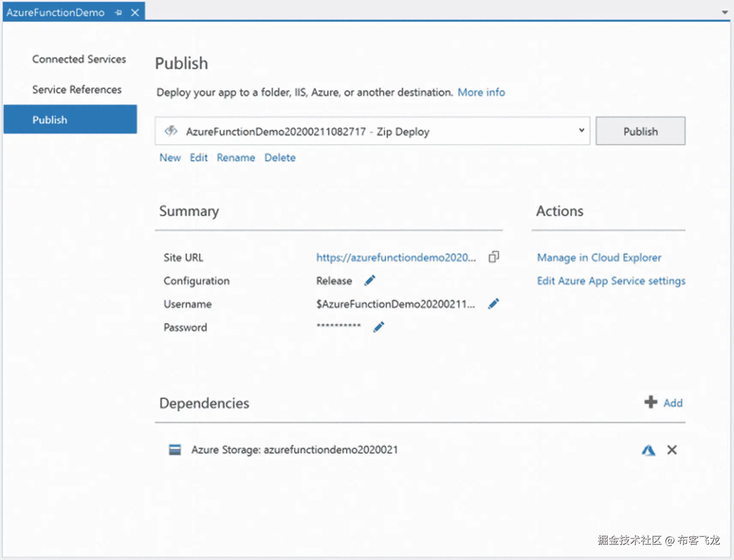Select the AzureFunctionDemo20200211082717 Zip Deploy profile box

coord(372,131)
